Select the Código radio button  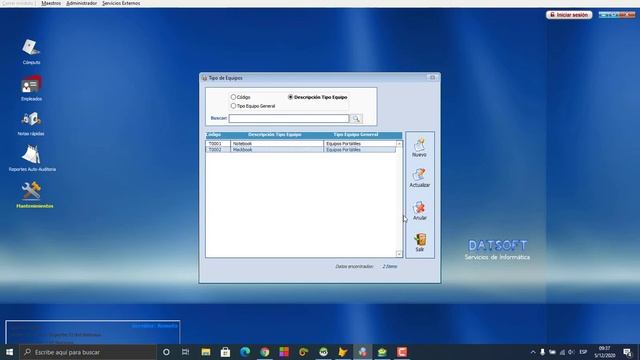coord(233,97)
